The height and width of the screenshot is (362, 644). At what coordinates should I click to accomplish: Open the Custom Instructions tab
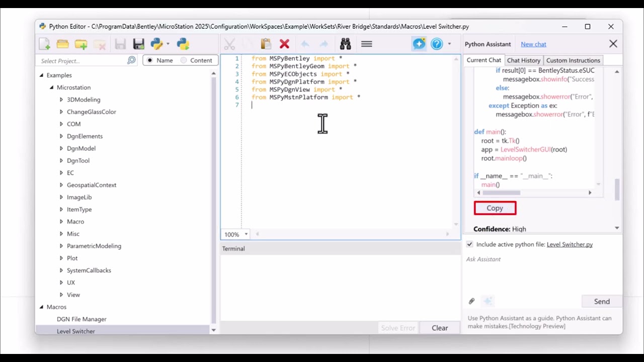click(573, 60)
